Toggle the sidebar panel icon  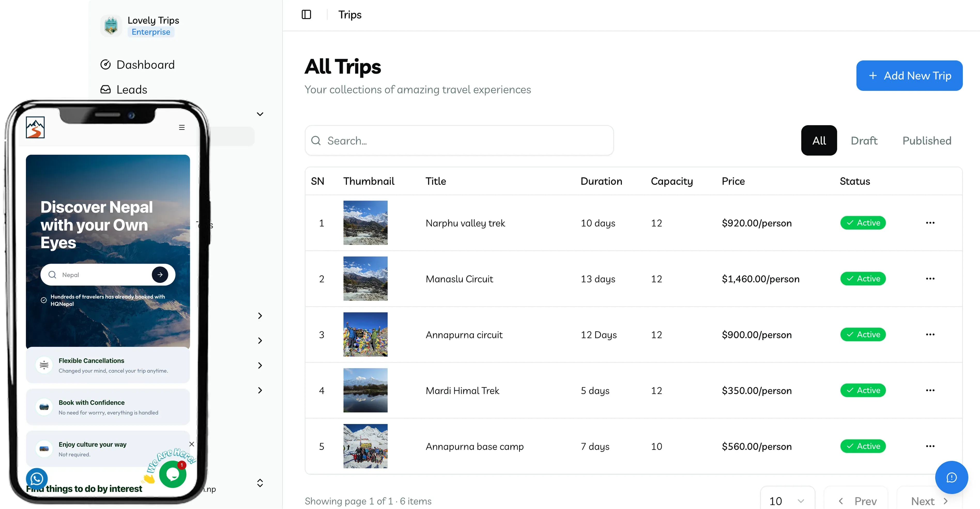coord(306,14)
